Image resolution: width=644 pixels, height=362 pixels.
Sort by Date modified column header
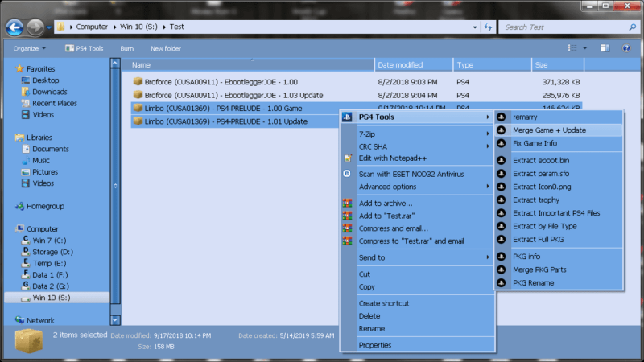(414, 65)
